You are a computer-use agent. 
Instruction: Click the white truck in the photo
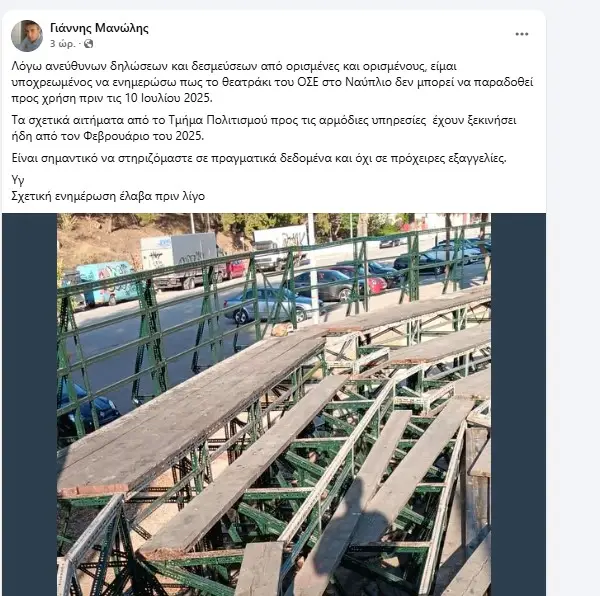pyautogui.click(x=178, y=257)
